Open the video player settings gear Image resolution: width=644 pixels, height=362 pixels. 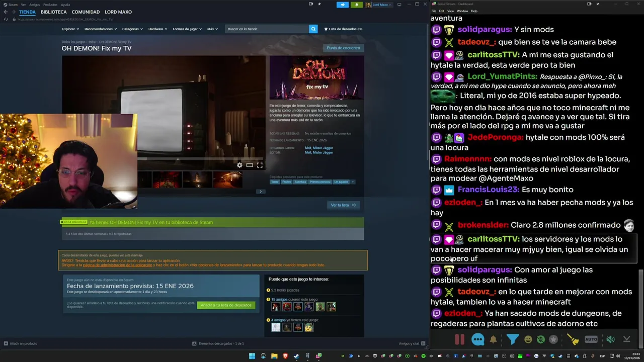coord(239,165)
